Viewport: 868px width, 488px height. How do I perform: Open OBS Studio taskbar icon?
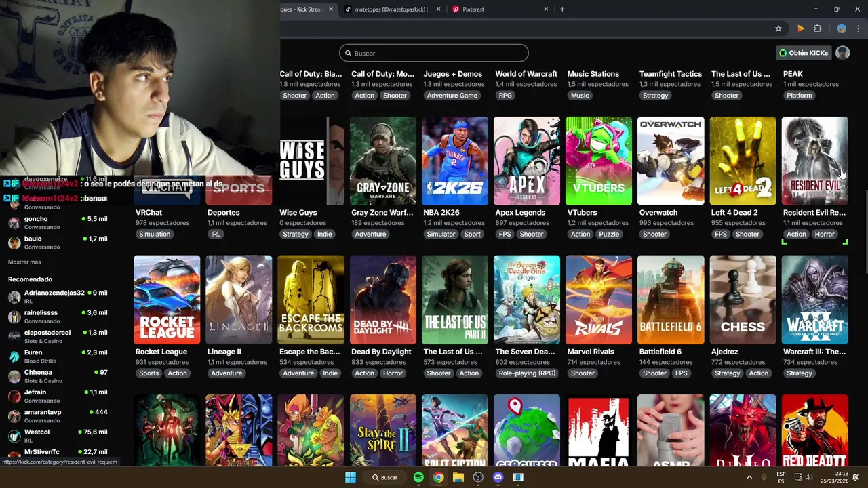(478, 477)
